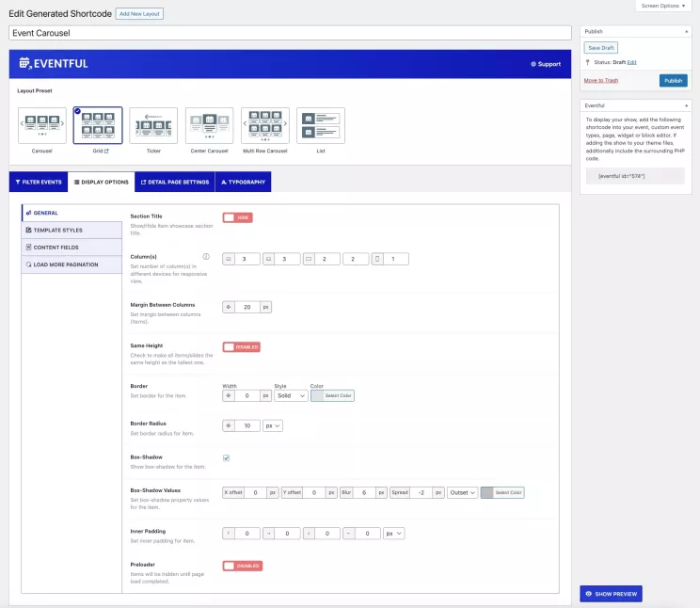Click the Move to Trash link
700x608 pixels.
coord(601,81)
